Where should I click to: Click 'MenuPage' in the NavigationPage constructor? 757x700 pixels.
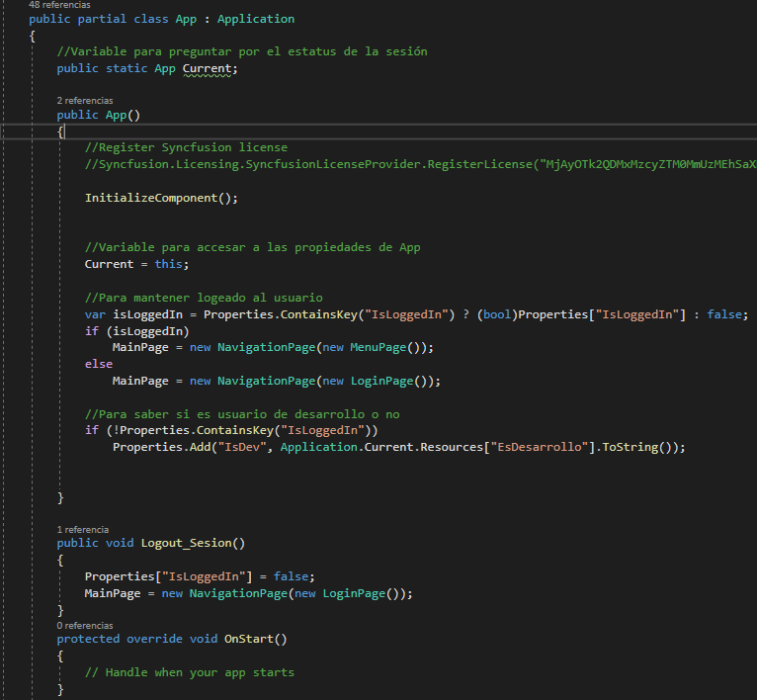point(378,347)
